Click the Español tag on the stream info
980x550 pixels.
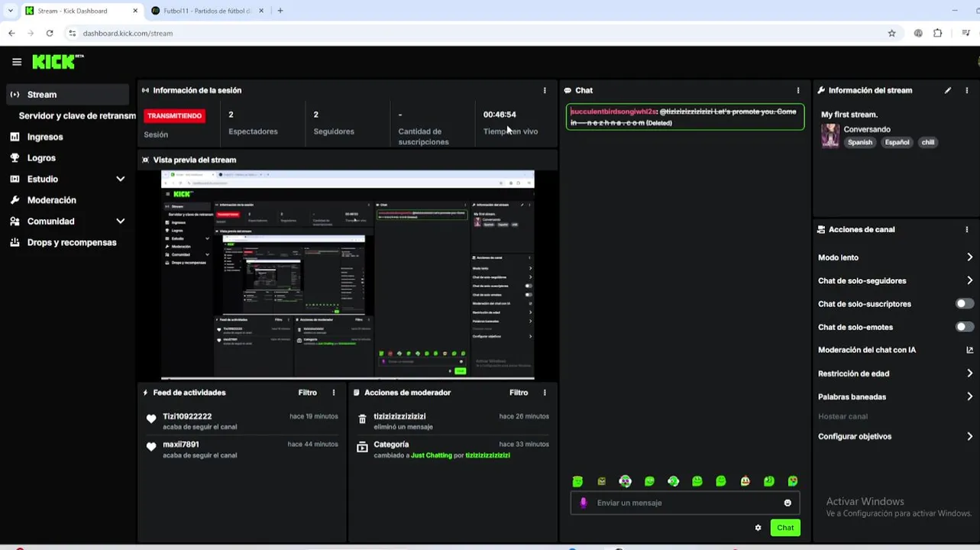897,142
